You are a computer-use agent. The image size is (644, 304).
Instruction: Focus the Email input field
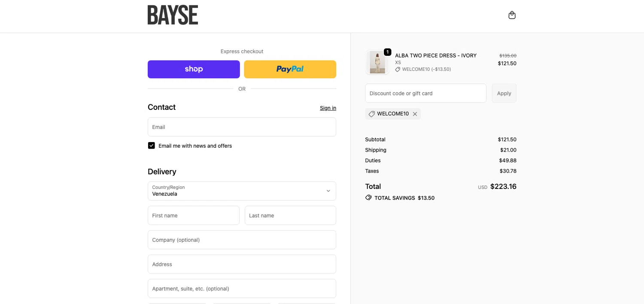[242, 127]
